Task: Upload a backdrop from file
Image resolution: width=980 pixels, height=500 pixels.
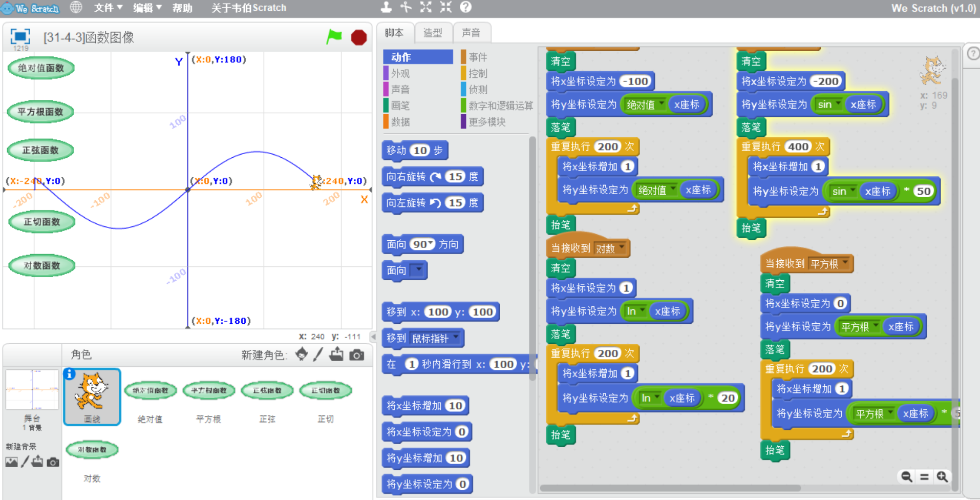Action: click(x=37, y=462)
